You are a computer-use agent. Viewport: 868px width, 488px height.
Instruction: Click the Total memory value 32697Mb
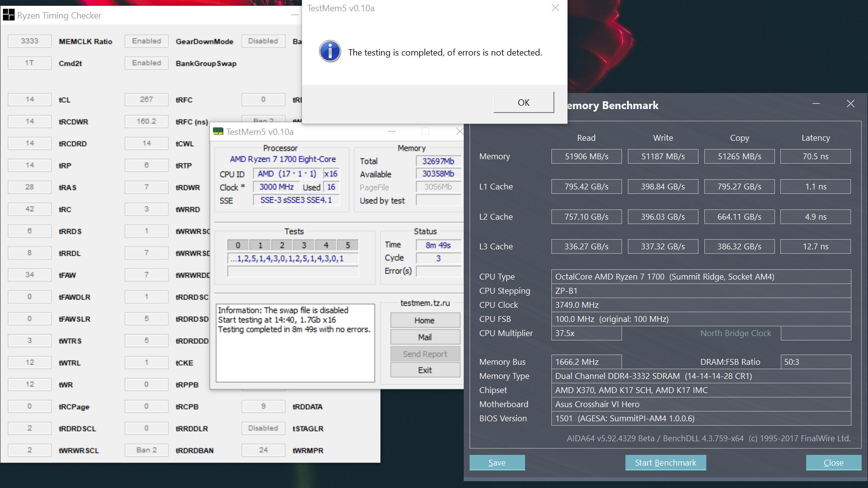pos(438,161)
